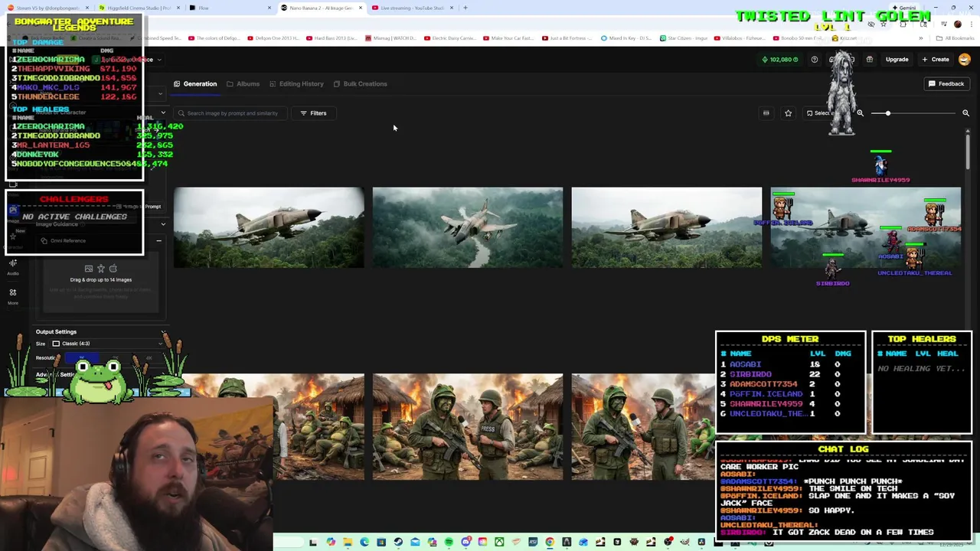980x551 pixels.
Task: Click the search image by prompt field
Action: [232, 113]
